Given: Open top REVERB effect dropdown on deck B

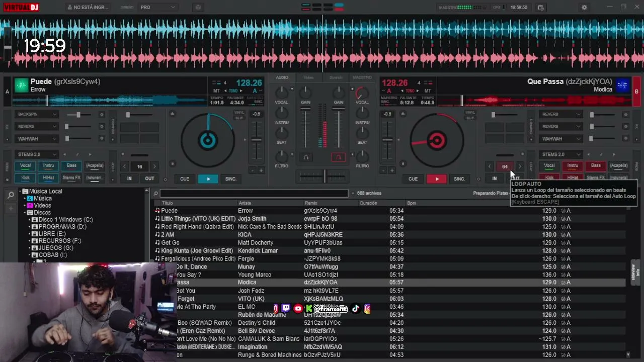Looking at the screenshot, I should pos(560,114).
